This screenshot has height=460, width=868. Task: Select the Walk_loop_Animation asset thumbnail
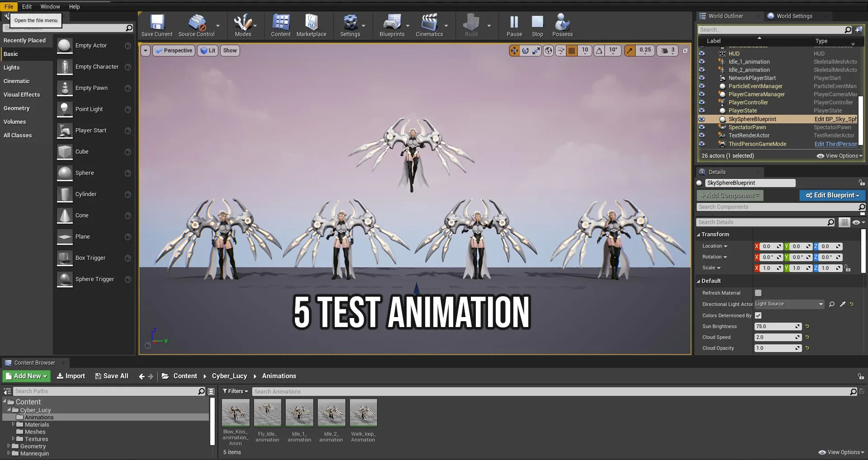(x=363, y=413)
